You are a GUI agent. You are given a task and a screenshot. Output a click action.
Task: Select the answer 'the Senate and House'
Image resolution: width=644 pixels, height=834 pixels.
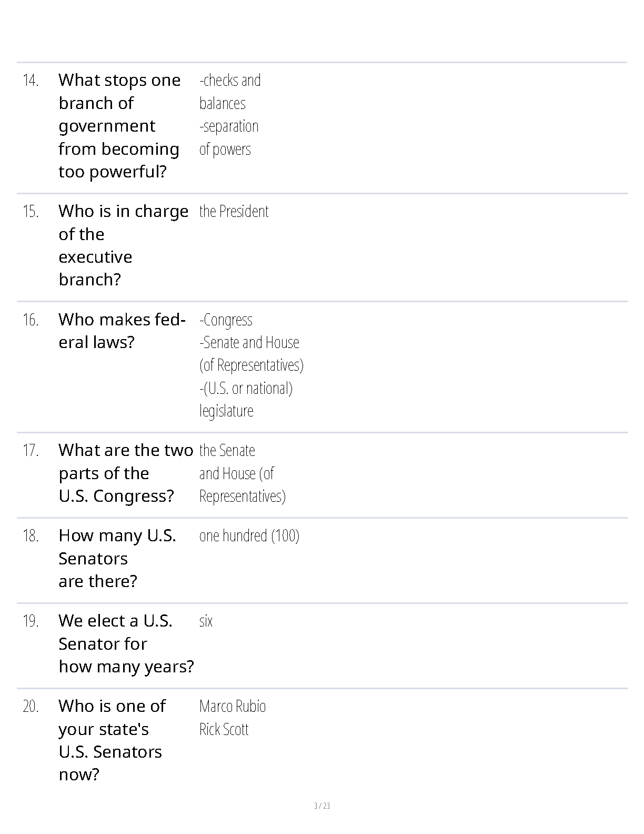coord(242,473)
